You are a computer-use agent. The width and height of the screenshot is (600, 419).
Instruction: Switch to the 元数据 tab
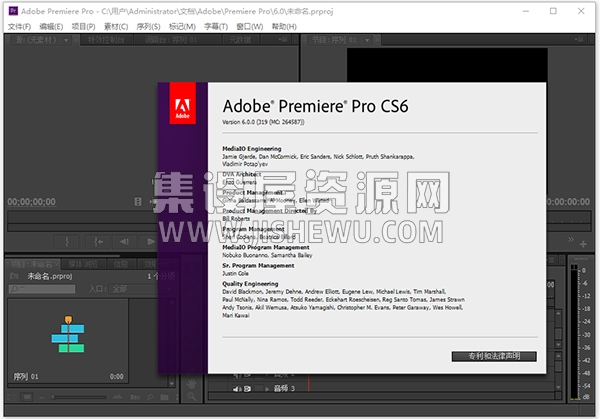(240, 40)
